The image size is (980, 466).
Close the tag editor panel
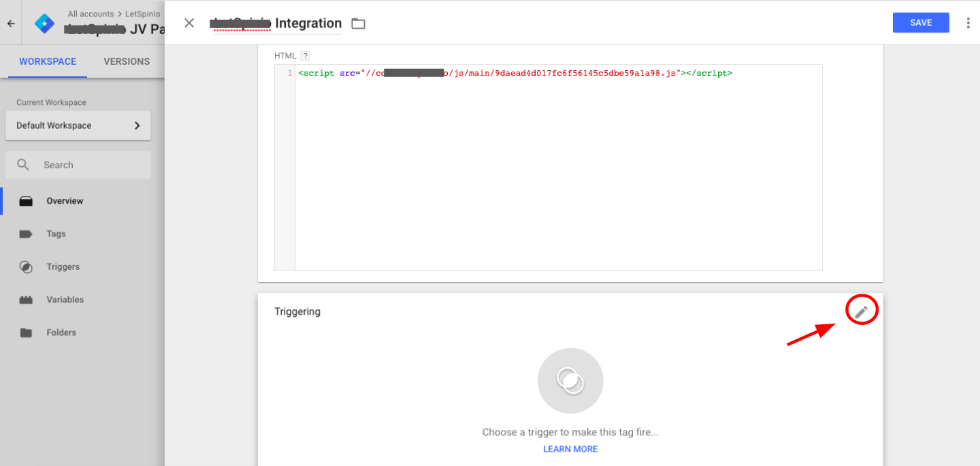pos(189,23)
